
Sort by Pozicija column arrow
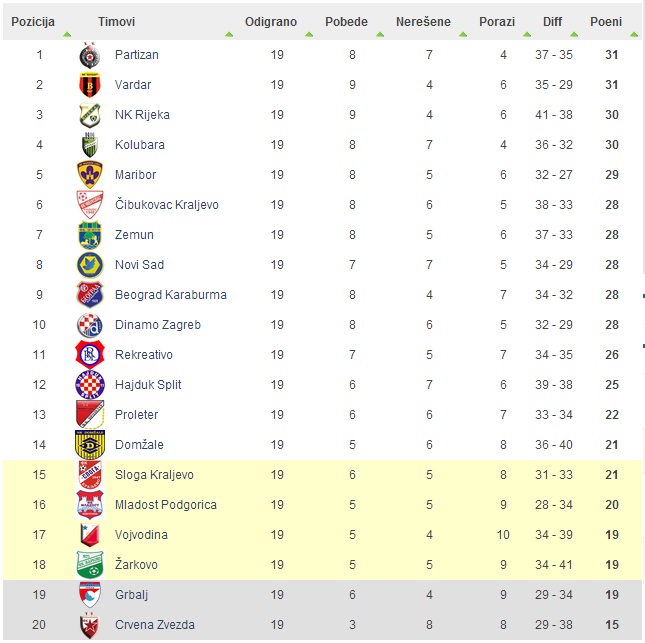[67, 35]
